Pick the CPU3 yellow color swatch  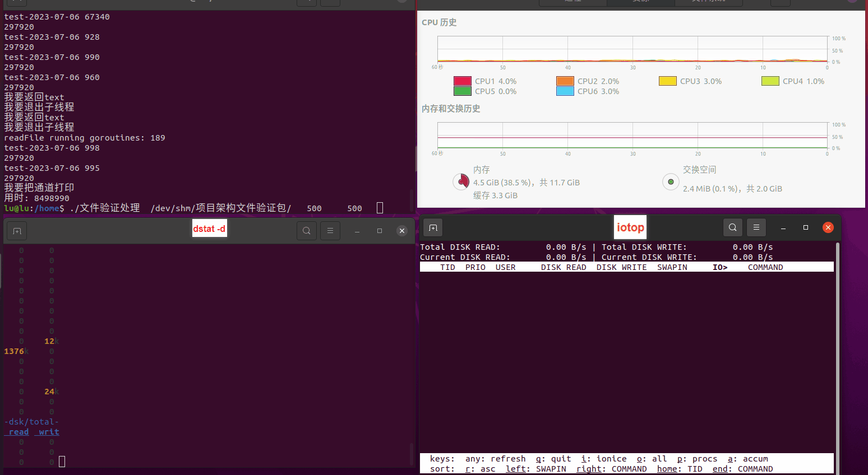(667, 81)
